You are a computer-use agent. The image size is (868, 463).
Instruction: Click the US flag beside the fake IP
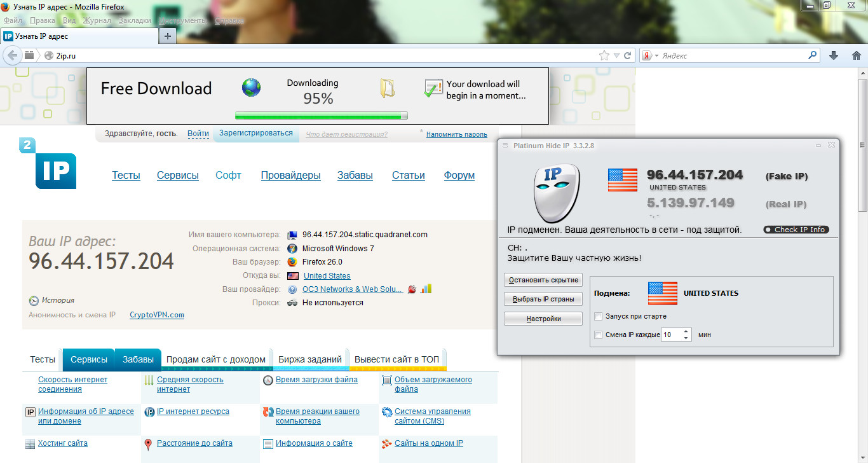623,180
